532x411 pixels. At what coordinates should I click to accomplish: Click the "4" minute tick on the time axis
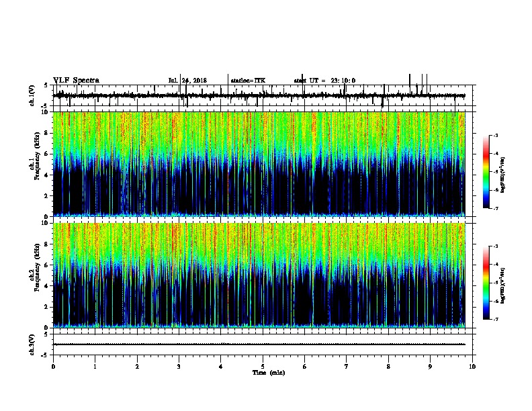221,367
